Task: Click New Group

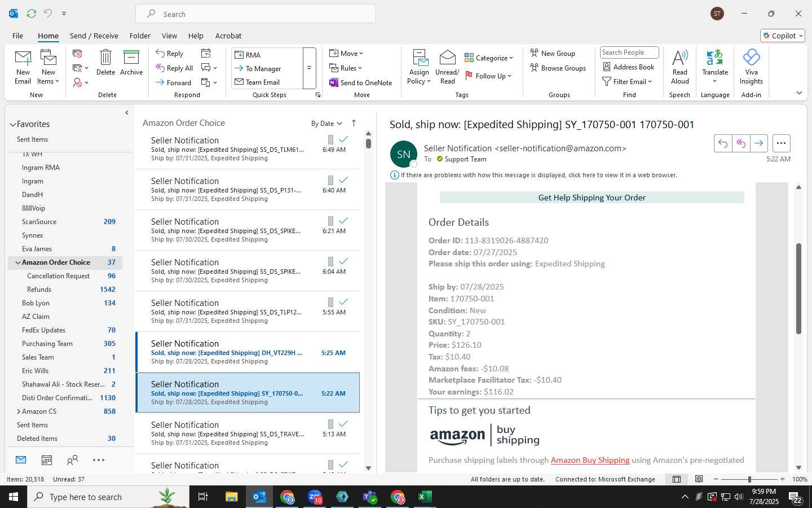Action: (552, 53)
